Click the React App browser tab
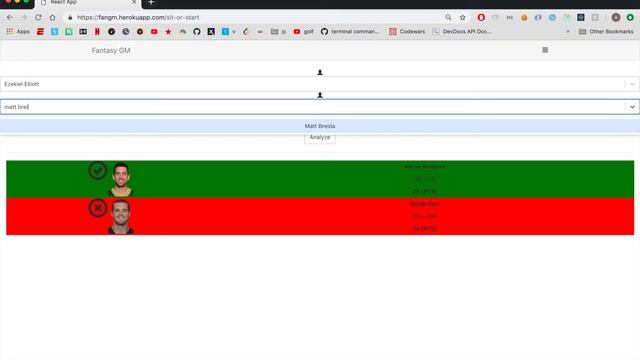640x360 pixels. [88, 3]
